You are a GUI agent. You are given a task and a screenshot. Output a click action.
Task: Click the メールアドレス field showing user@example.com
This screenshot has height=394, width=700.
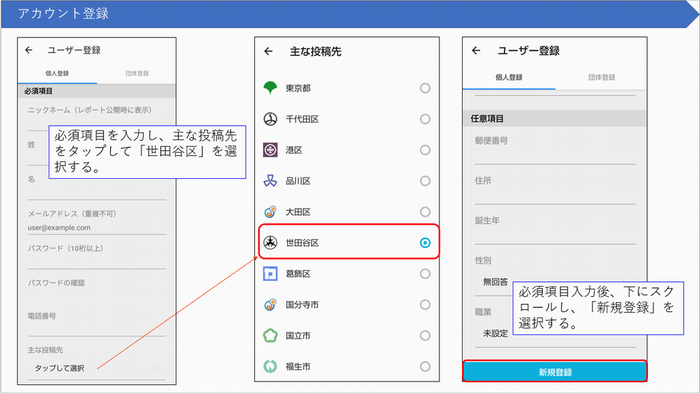click(x=97, y=228)
